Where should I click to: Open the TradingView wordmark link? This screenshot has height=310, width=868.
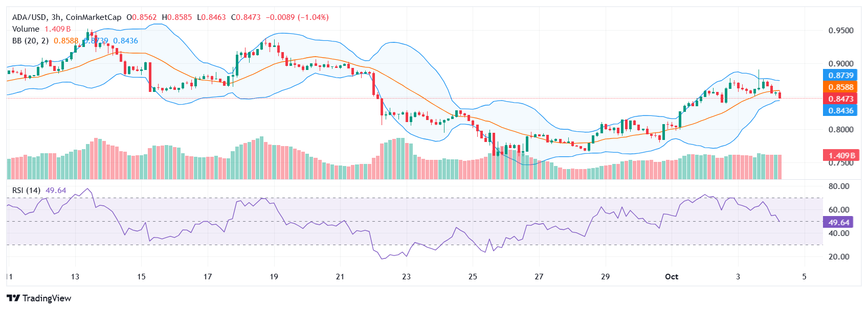[x=47, y=298]
